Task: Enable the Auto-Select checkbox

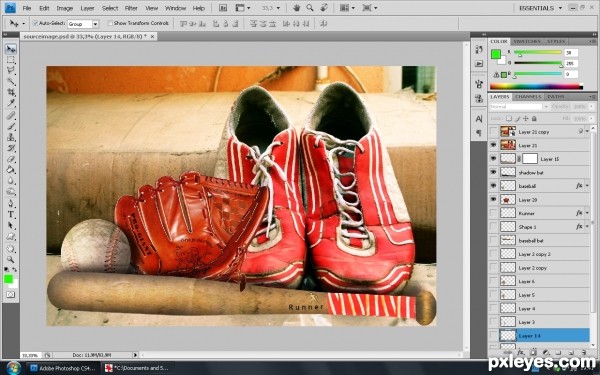Action: (36, 23)
